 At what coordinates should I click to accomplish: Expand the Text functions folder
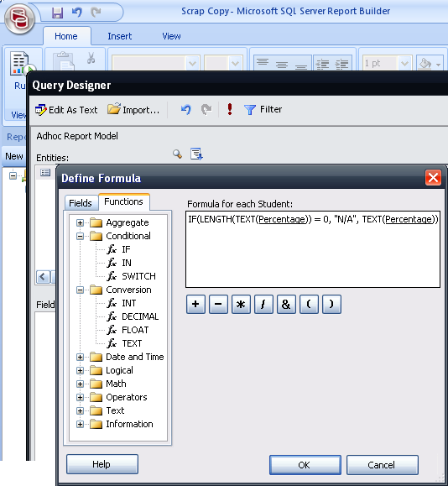pos(80,410)
